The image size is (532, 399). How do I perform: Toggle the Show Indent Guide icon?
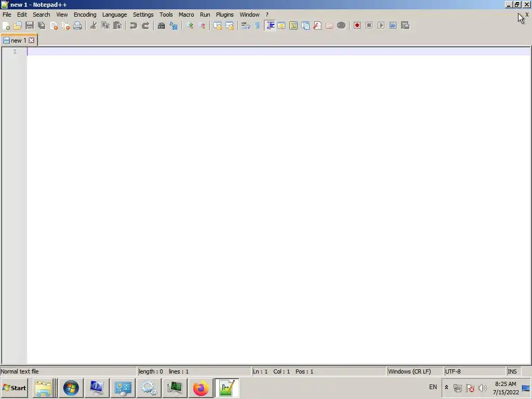(270, 26)
